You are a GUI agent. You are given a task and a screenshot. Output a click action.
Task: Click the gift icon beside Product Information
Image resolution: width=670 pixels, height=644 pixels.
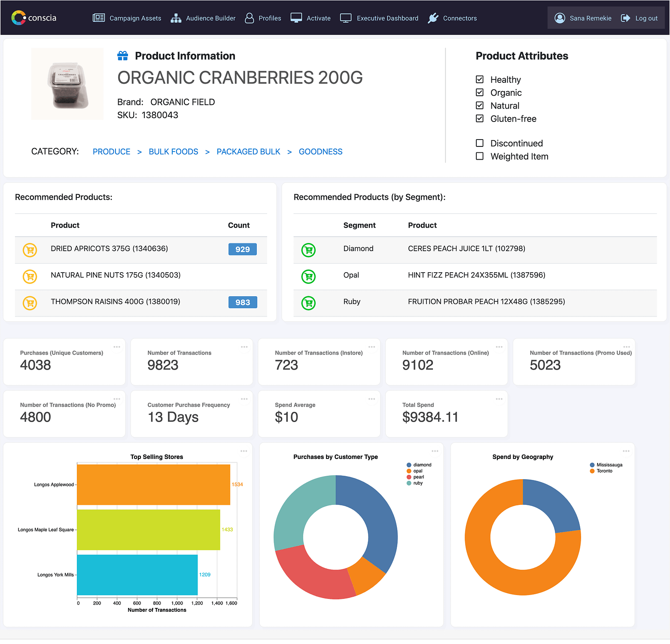(123, 56)
